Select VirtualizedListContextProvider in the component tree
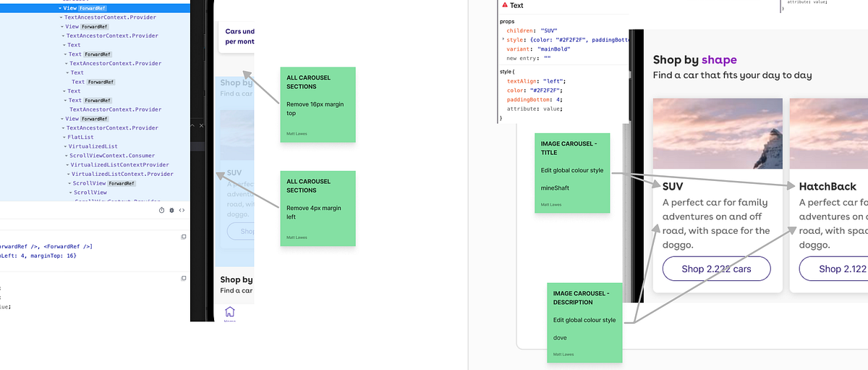This screenshot has height=370, width=868. point(119,165)
